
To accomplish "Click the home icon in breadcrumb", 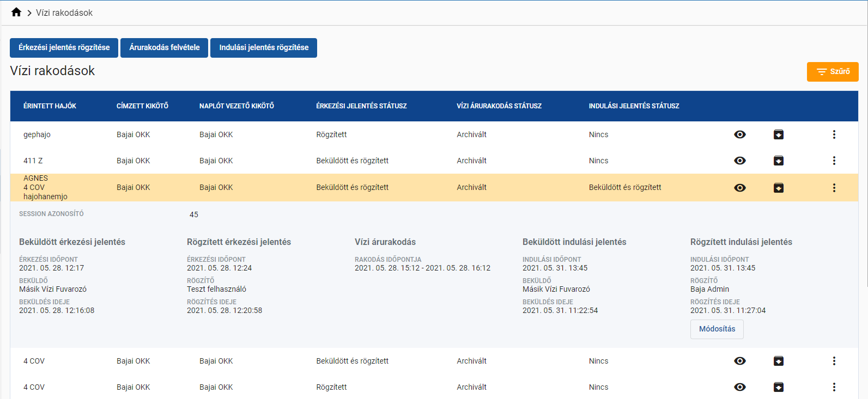I will point(16,12).
